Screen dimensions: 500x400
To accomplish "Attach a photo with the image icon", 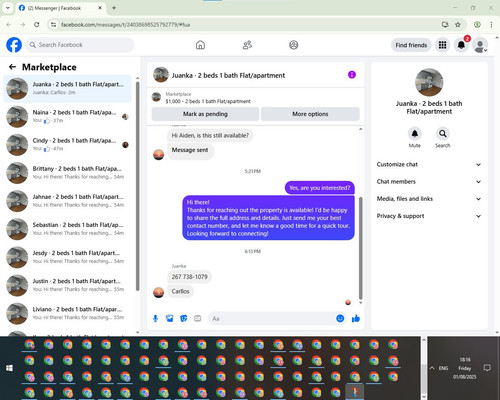I will [170, 318].
